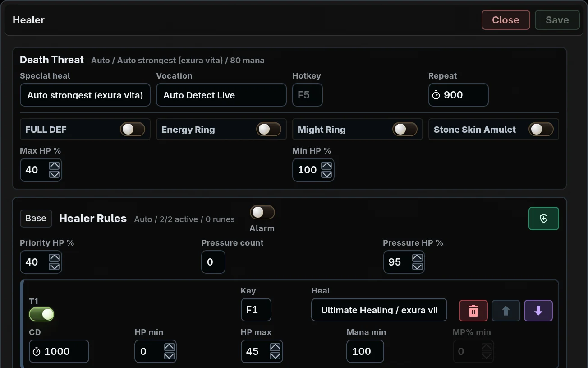Edit the Pressure count field

coord(213,262)
